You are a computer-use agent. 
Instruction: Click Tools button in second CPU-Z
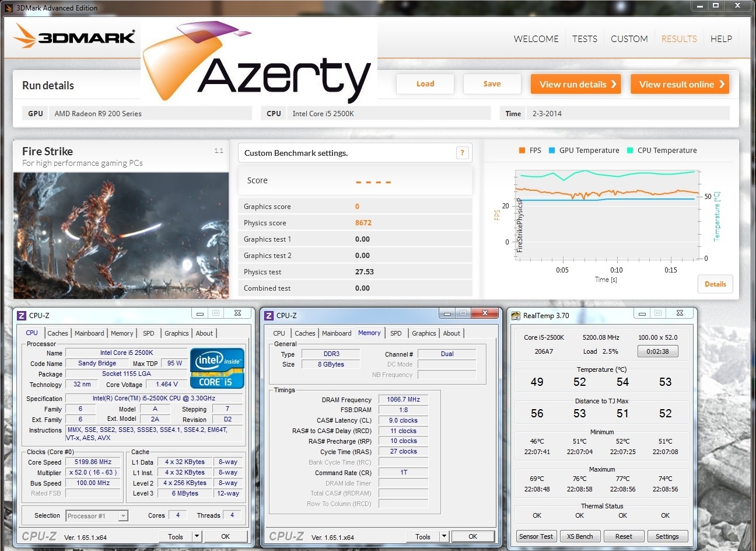[x=423, y=536]
